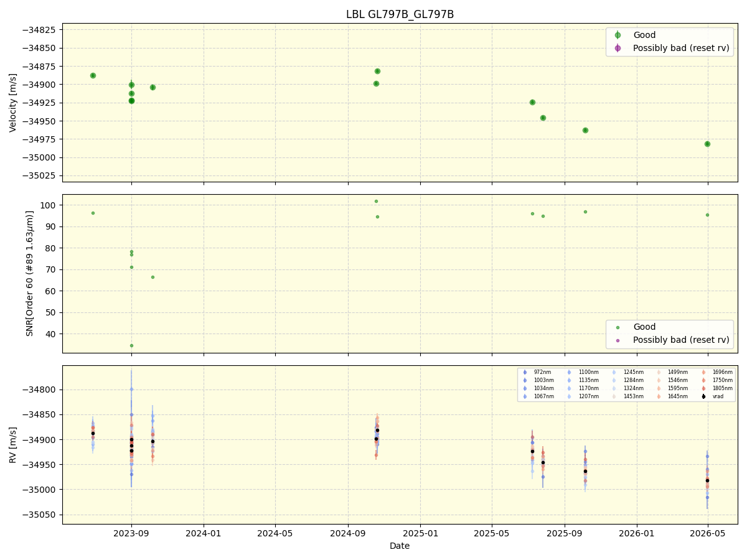Click the highest SNR point near 102

click(376, 201)
